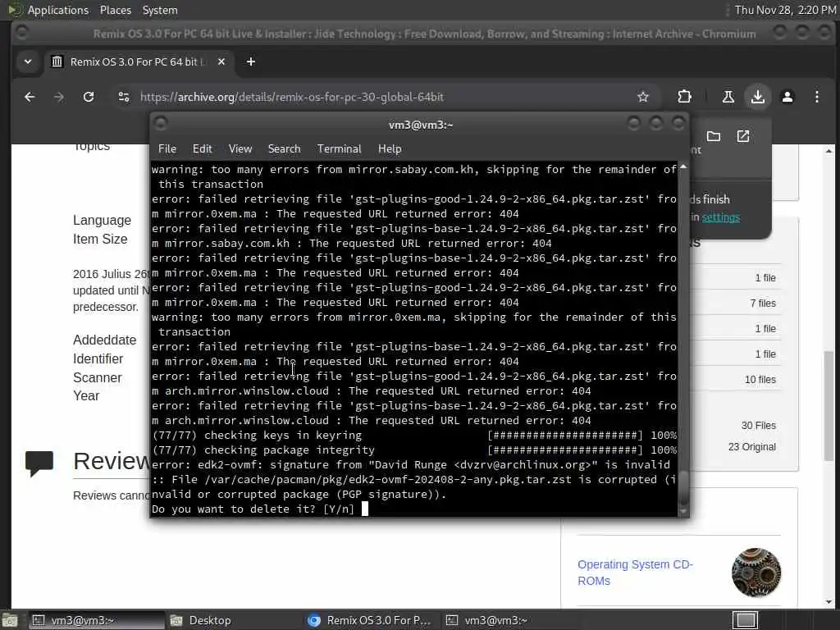Image resolution: width=840 pixels, height=630 pixels.
Task: Open Chromium three-dot menu
Action: click(x=817, y=97)
